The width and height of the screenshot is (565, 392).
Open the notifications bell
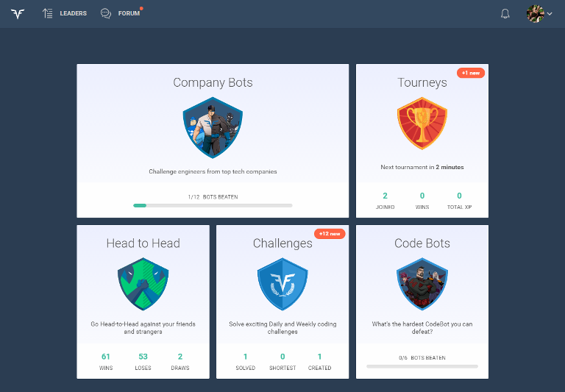pos(505,14)
